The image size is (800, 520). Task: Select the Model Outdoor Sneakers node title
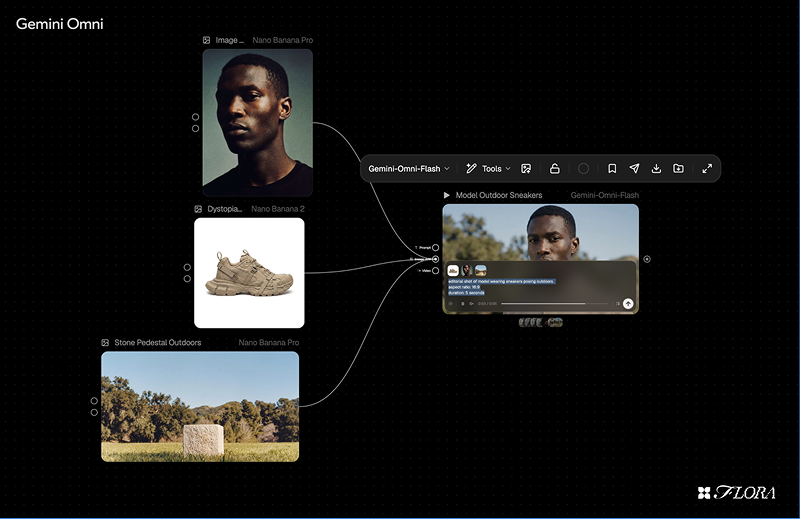pyautogui.click(x=498, y=195)
